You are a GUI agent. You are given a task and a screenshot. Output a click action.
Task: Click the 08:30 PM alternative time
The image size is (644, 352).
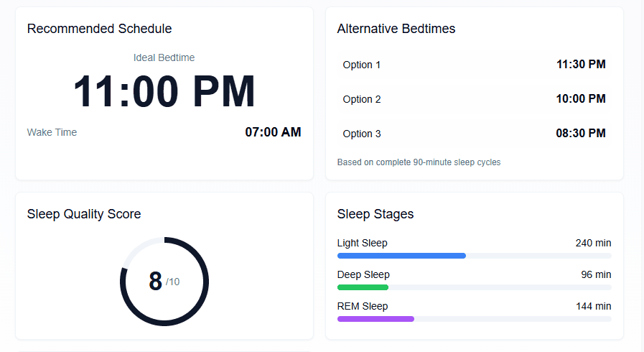coord(580,134)
